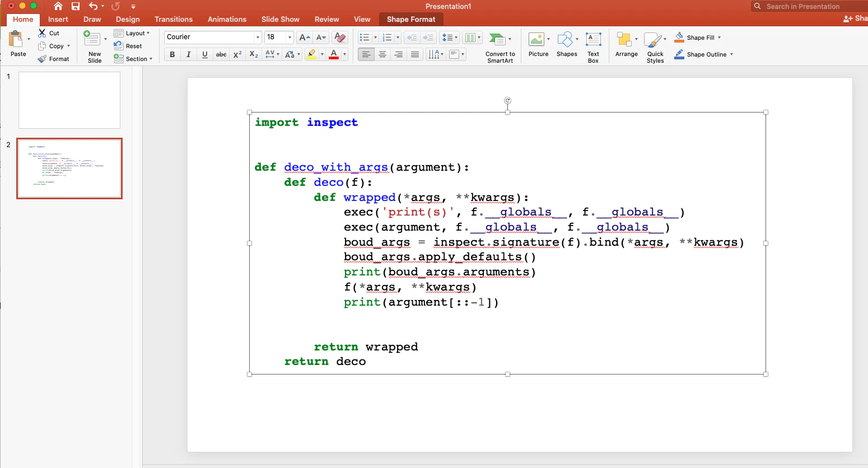The width and height of the screenshot is (868, 468).
Task: Select the Shape Format tab
Action: [411, 19]
